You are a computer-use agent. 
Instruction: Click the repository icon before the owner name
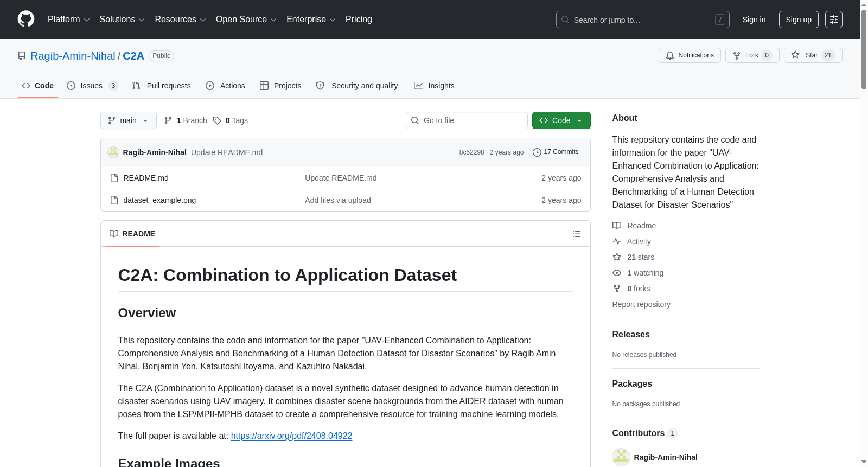[22, 56]
